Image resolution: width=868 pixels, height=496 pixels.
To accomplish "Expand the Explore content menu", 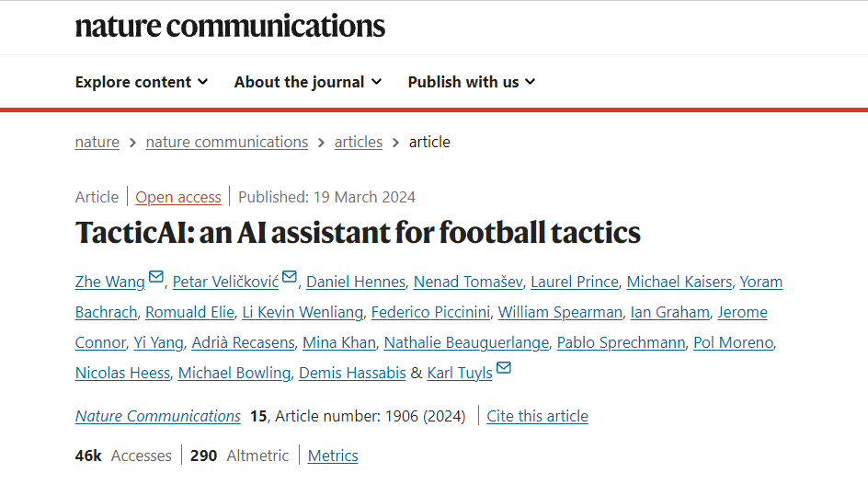I will click(142, 82).
